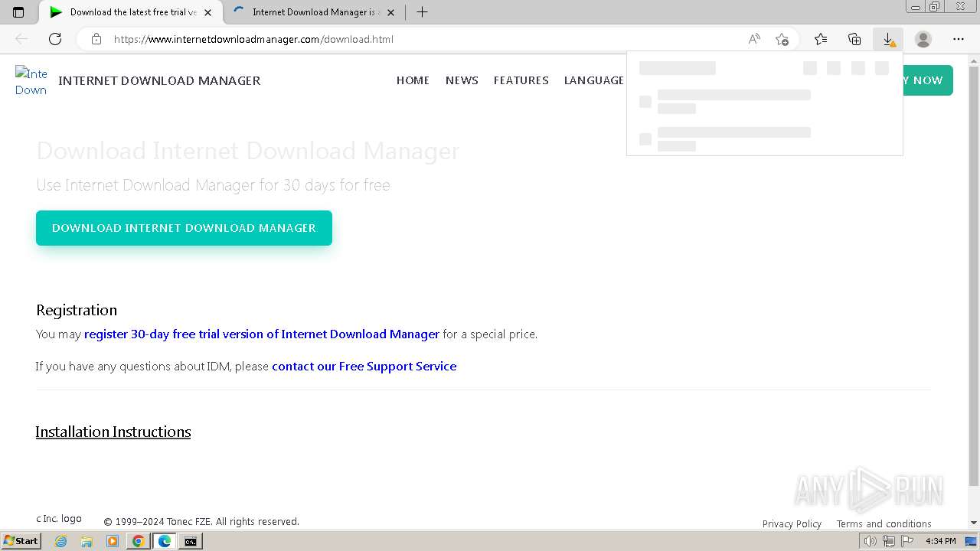
Task: Open Edge Settings and more menu
Action: [959, 39]
